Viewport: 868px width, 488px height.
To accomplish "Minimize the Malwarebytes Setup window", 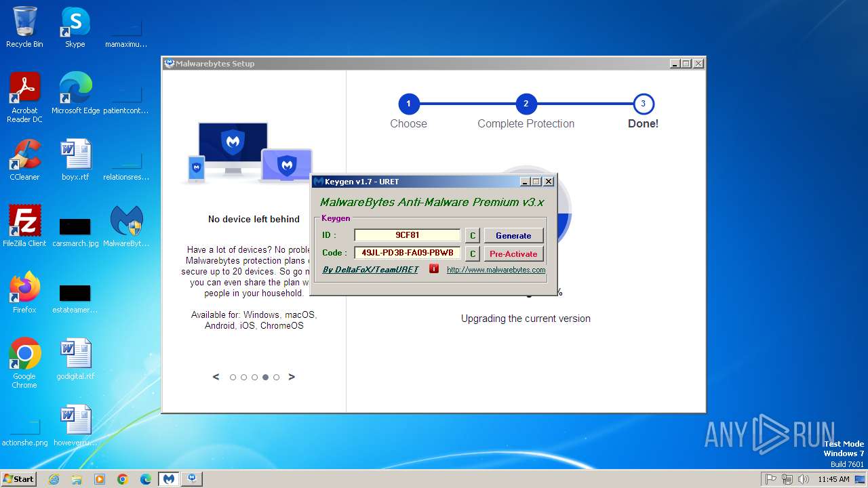I will click(675, 64).
